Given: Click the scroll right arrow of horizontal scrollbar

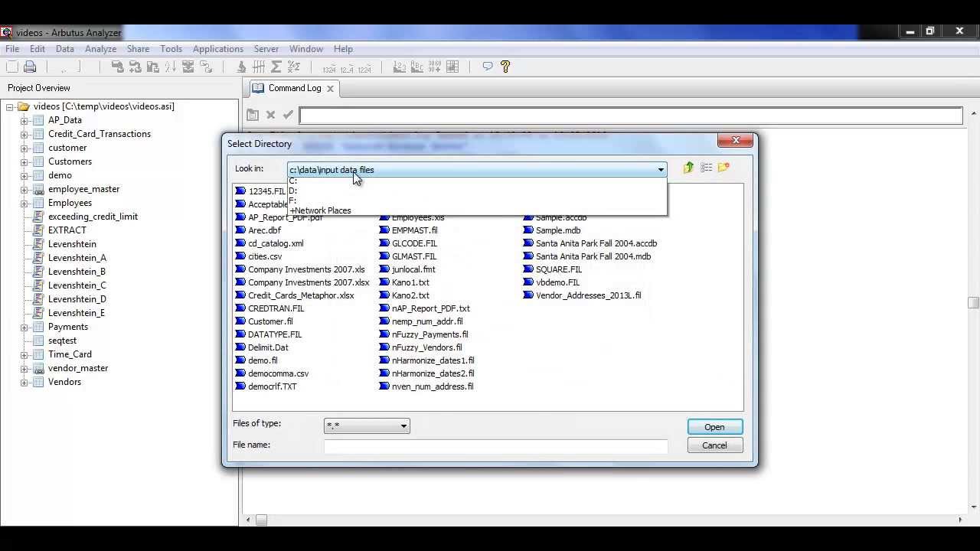Looking at the screenshot, I should pyautogui.click(x=960, y=520).
